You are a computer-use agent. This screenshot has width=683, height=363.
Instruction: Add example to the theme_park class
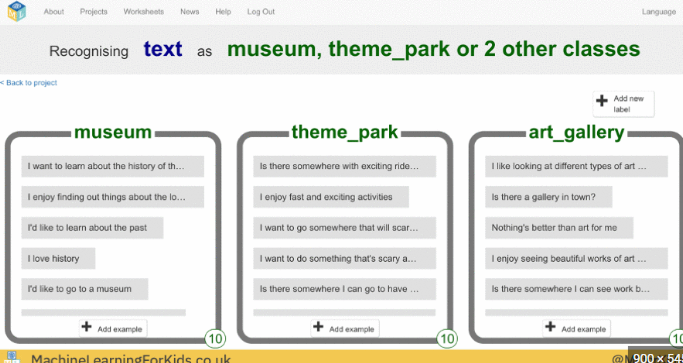[345, 328]
